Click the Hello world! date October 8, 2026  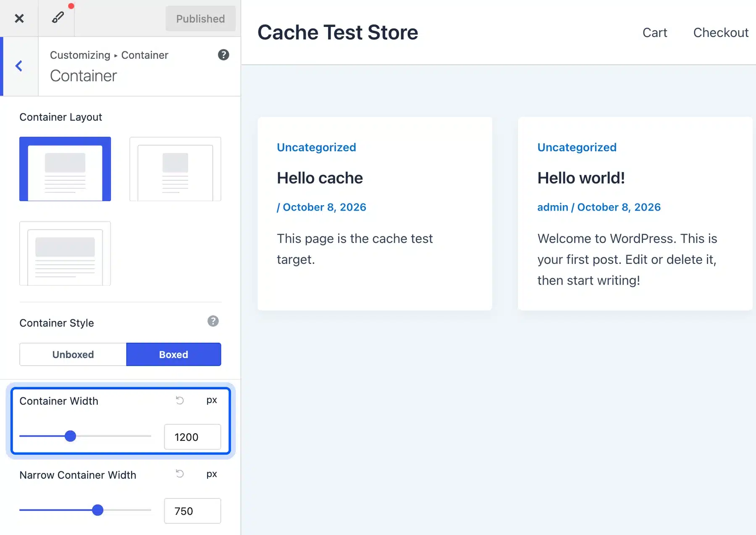pyautogui.click(x=619, y=207)
